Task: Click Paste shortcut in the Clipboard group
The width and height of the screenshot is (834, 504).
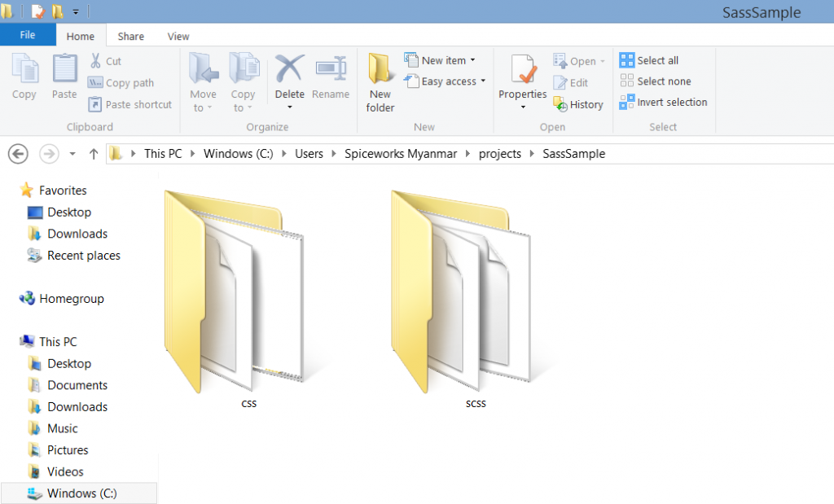Action: 130,104
